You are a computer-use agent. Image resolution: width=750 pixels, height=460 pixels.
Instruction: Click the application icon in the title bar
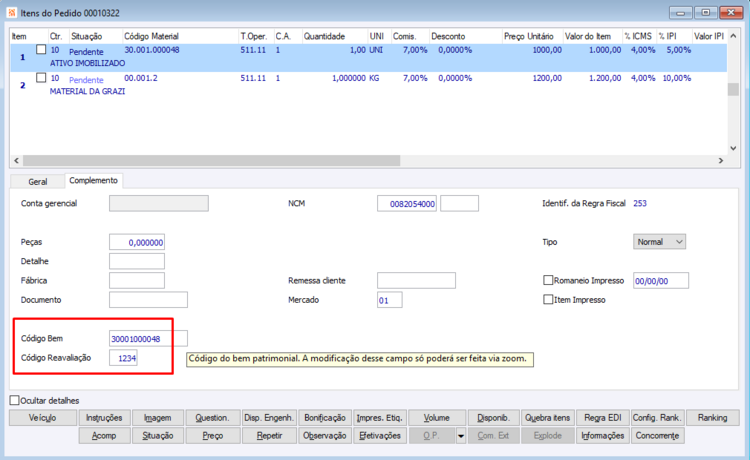pos(11,12)
